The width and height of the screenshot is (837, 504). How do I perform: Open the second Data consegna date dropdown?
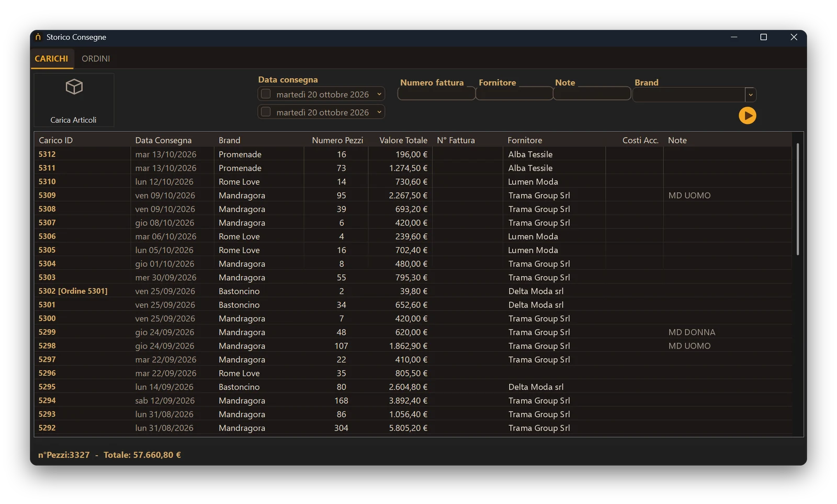click(x=379, y=112)
